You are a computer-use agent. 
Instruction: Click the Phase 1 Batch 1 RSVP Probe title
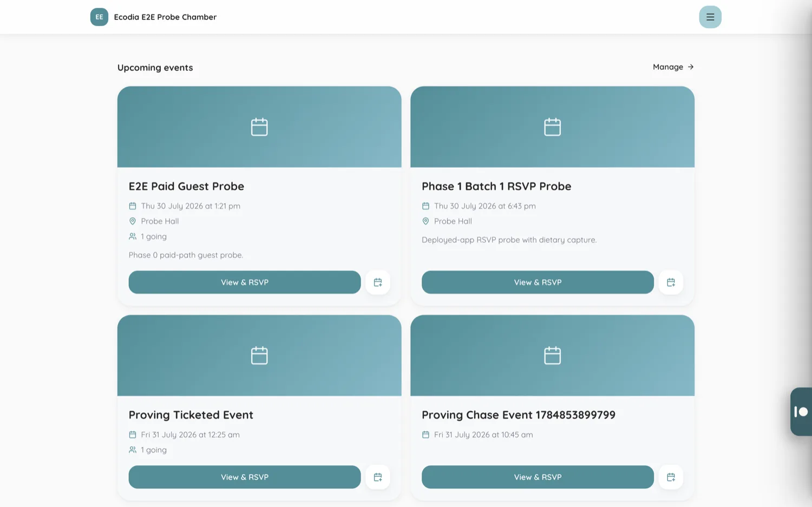click(496, 186)
